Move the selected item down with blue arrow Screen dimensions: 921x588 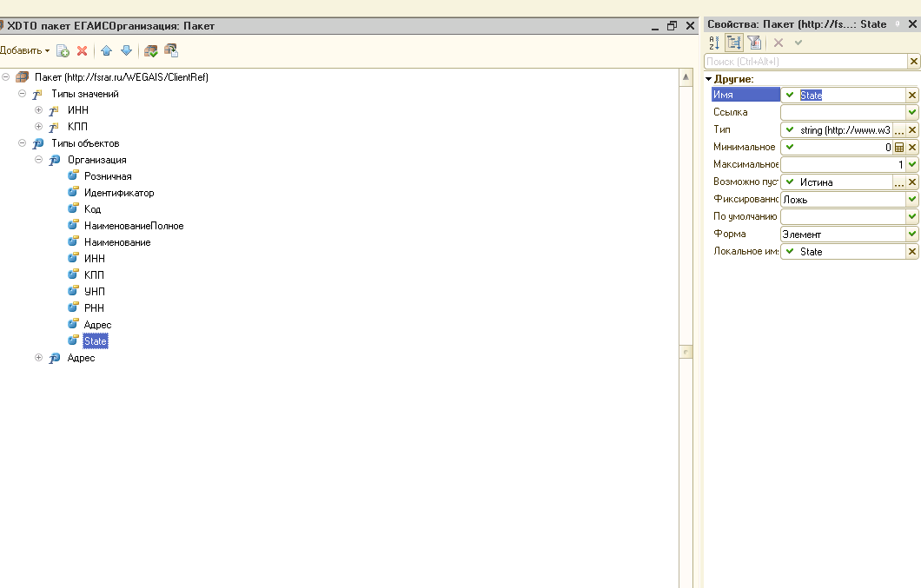coord(126,51)
